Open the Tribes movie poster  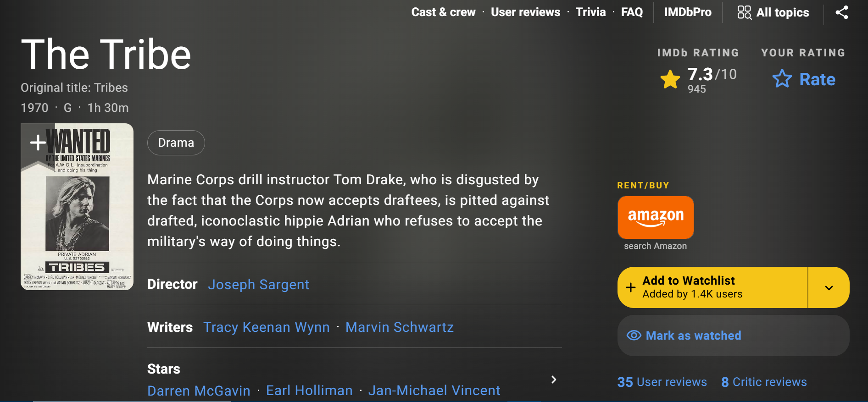coord(77,215)
